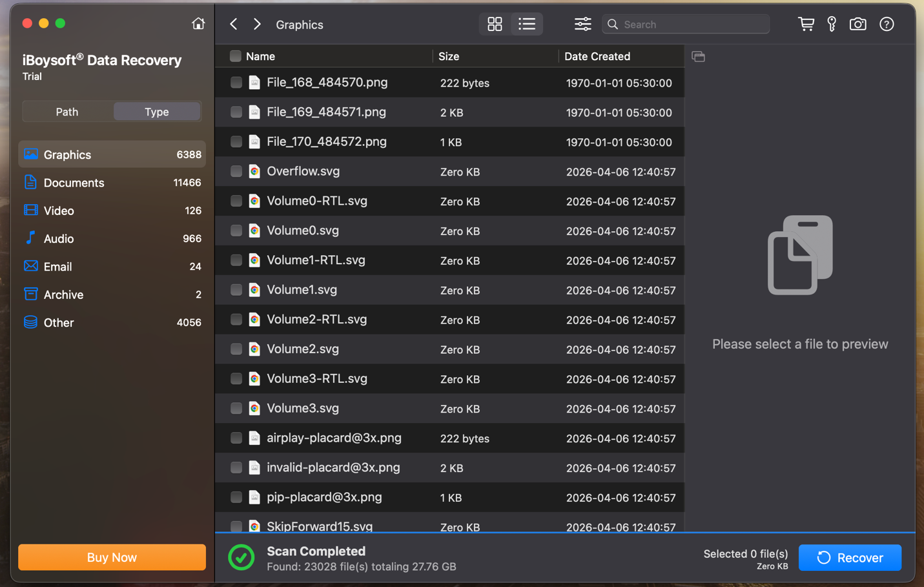Click the search magnifier icon
This screenshot has width=924, height=587.
[x=613, y=24]
